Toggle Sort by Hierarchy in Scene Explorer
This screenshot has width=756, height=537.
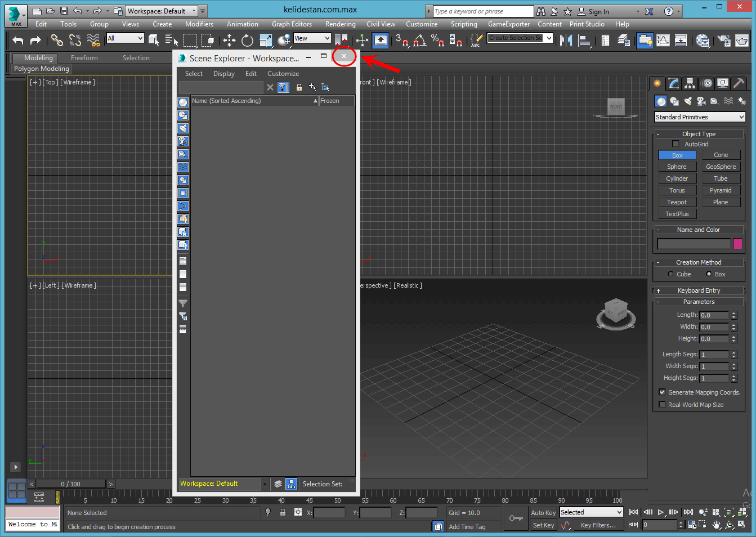point(291,484)
